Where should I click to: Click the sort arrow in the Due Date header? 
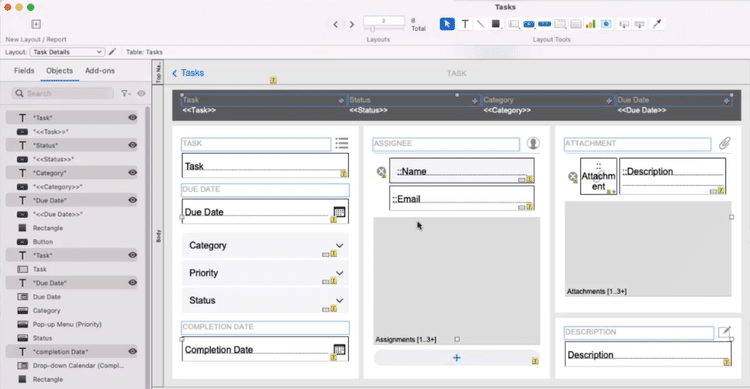726,100
